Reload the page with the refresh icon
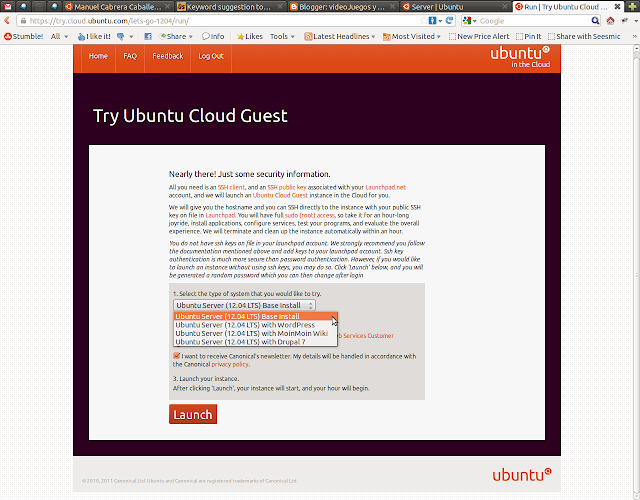640x500 pixels. pyautogui.click(x=449, y=20)
